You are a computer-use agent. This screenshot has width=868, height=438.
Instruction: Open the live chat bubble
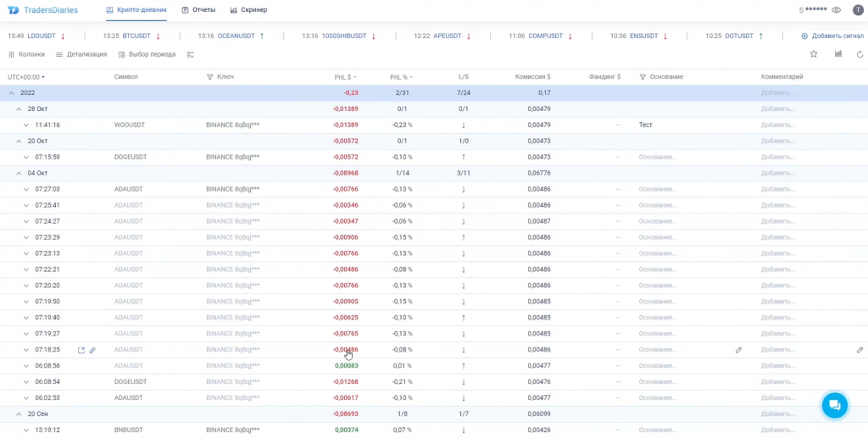tap(834, 405)
